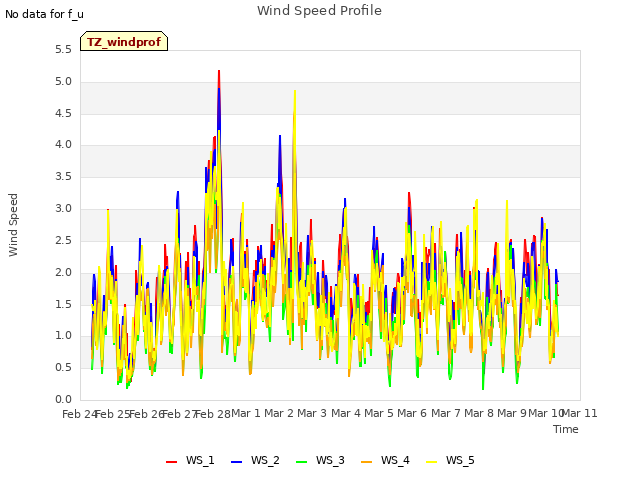The width and height of the screenshot is (640, 480).
Task: Click the Mar 6 x-axis label
Action: click(412, 413)
